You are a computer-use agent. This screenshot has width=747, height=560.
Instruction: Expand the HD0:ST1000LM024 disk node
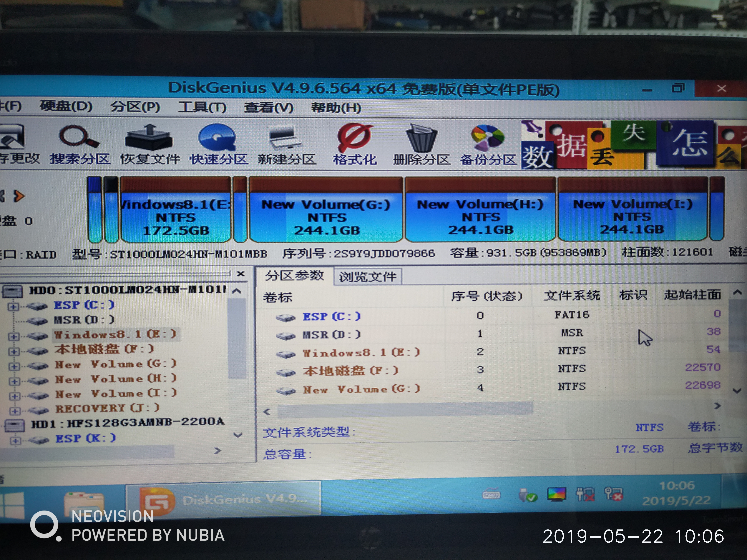tap(13, 291)
